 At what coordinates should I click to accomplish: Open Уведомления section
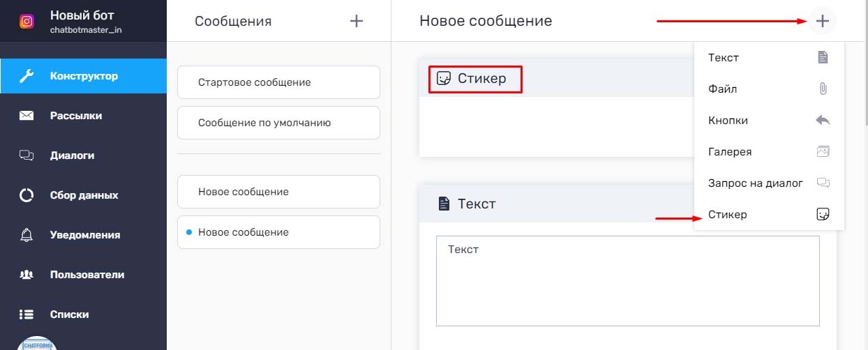84,235
